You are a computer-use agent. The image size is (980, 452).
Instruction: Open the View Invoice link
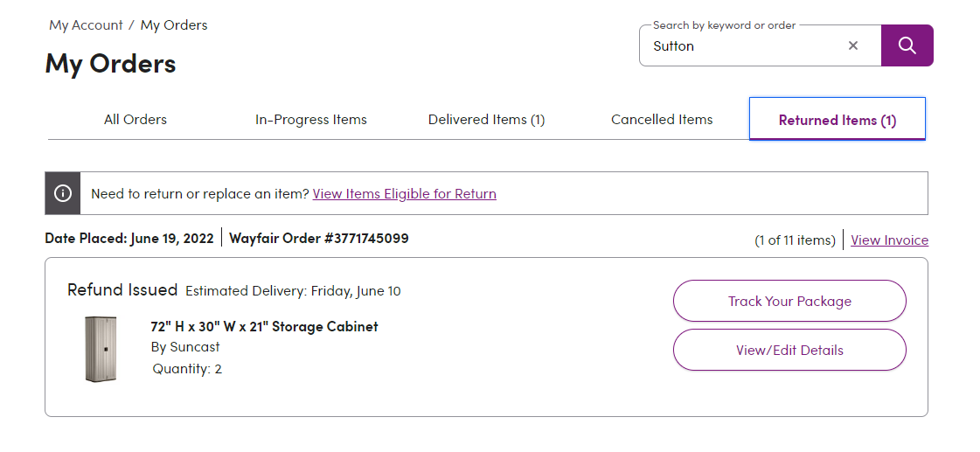click(889, 240)
